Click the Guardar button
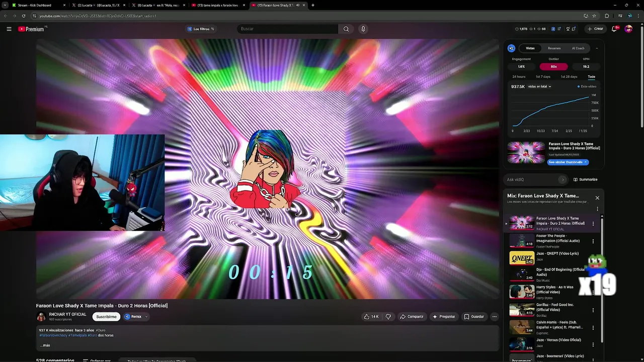 [473, 317]
